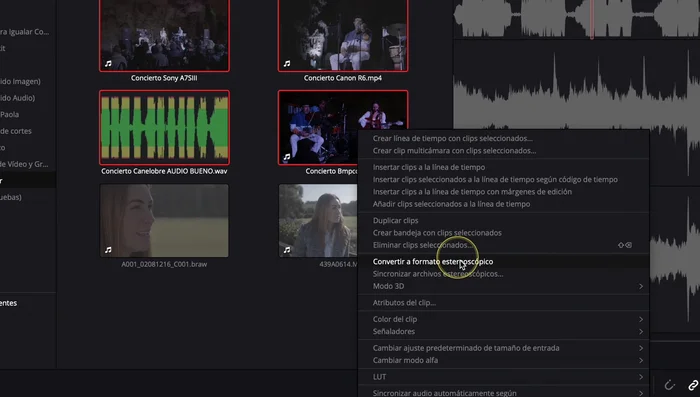The image size is (700, 397).
Task: Select Concierto Canon R6.mp4 thumbnail
Action: [x=343, y=35]
